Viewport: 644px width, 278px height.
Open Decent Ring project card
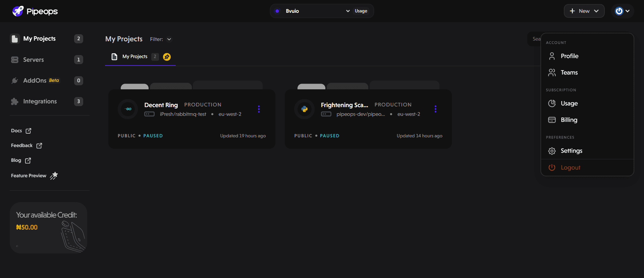[x=192, y=119]
